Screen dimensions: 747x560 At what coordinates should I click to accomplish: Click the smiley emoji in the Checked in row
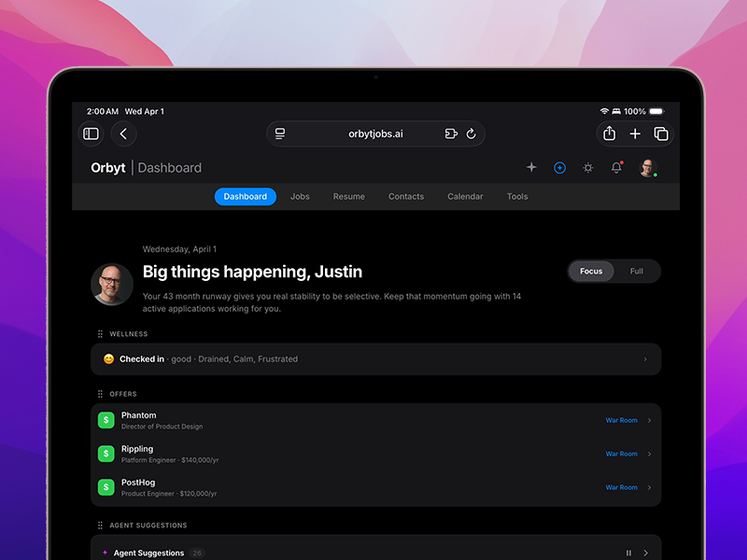coord(108,359)
